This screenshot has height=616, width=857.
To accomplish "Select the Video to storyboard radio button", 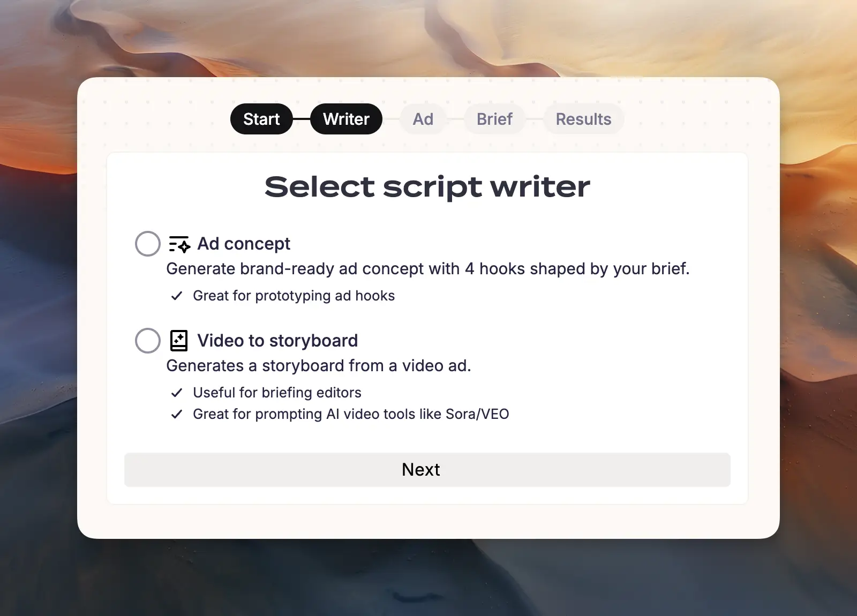I will point(148,341).
